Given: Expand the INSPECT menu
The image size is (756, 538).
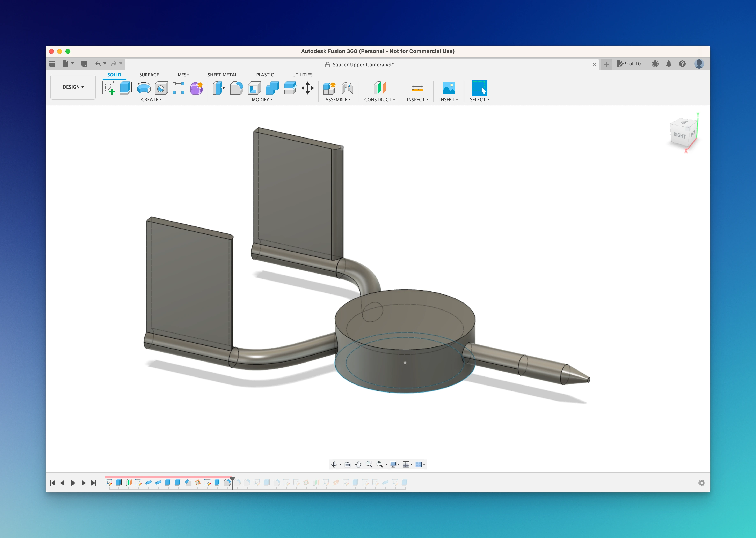Looking at the screenshot, I should (x=417, y=99).
